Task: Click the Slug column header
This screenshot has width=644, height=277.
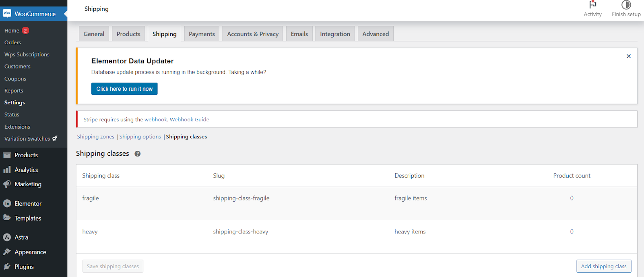Action: 219,175
